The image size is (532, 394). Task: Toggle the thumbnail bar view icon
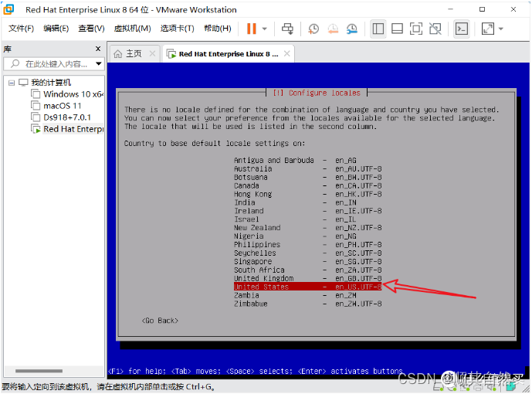click(397, 29)
